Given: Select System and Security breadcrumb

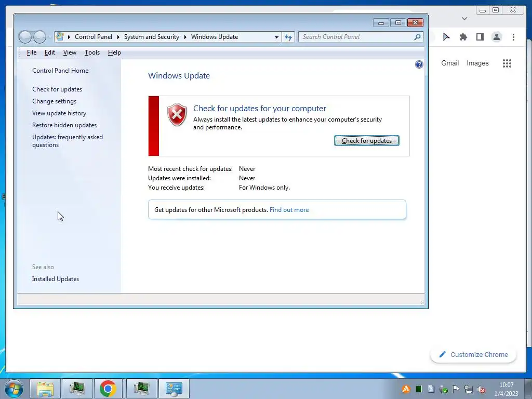Looking at the screenshot, I should click(151, 37).
